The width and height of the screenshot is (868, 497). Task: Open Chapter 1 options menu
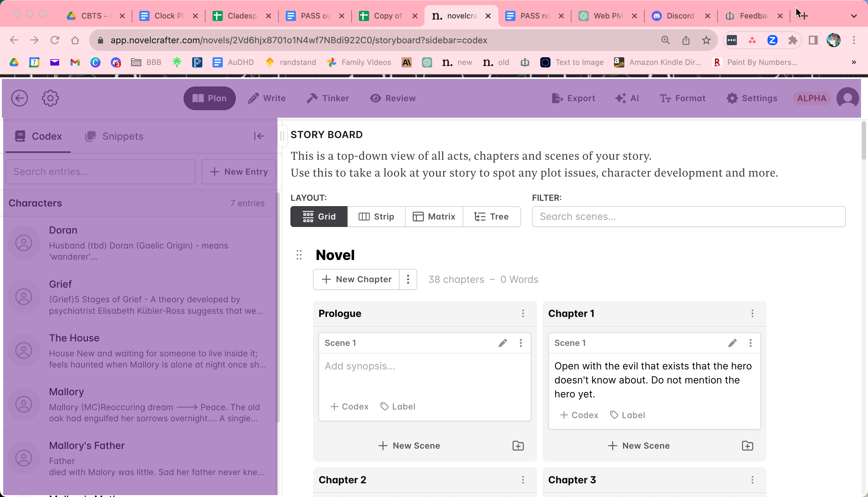[x=752, y=313]
